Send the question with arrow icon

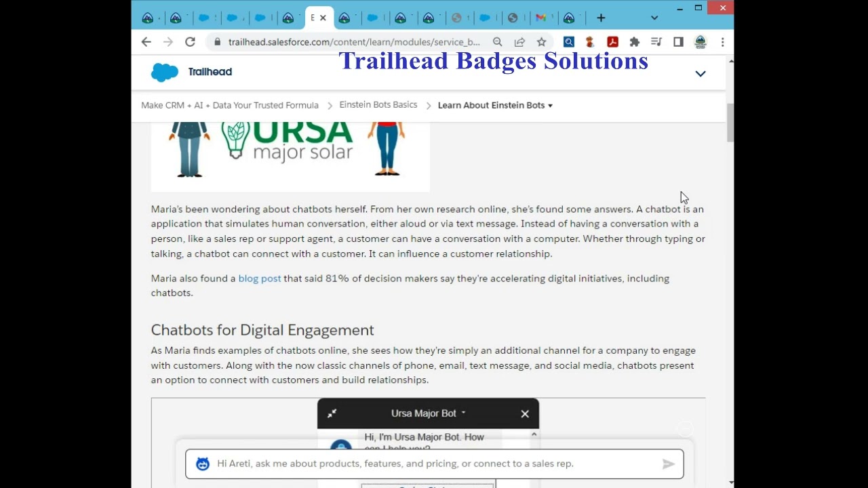[669, 464]
